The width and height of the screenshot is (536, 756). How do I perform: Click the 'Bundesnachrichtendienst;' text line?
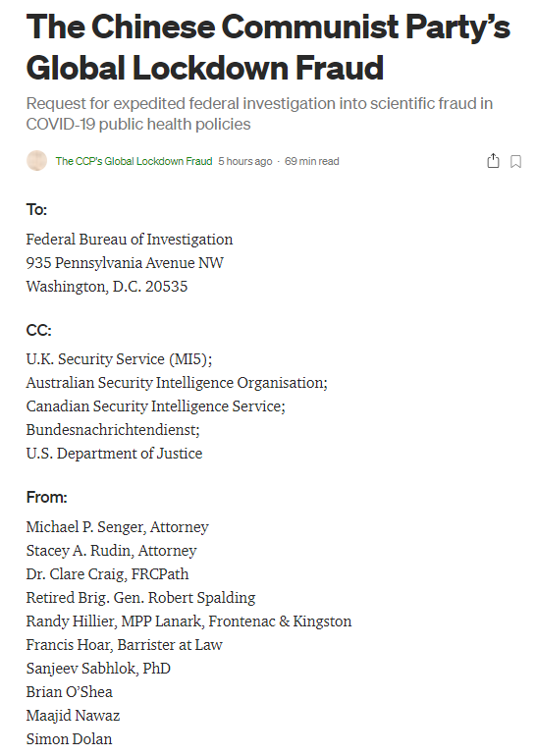click(113, 430)
